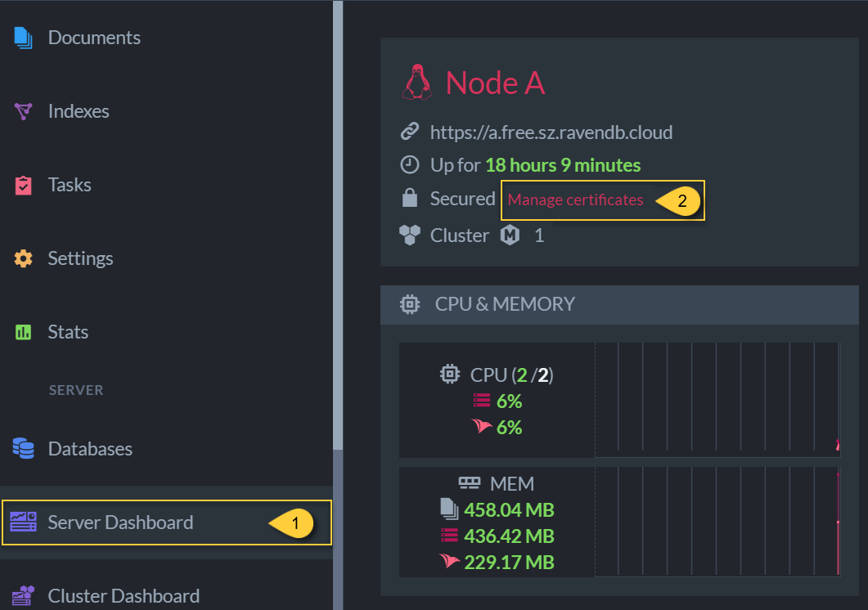This screenshot has width=868, height=610.
Task: Click the Stats chart icon
Action: tap(23, 332)
